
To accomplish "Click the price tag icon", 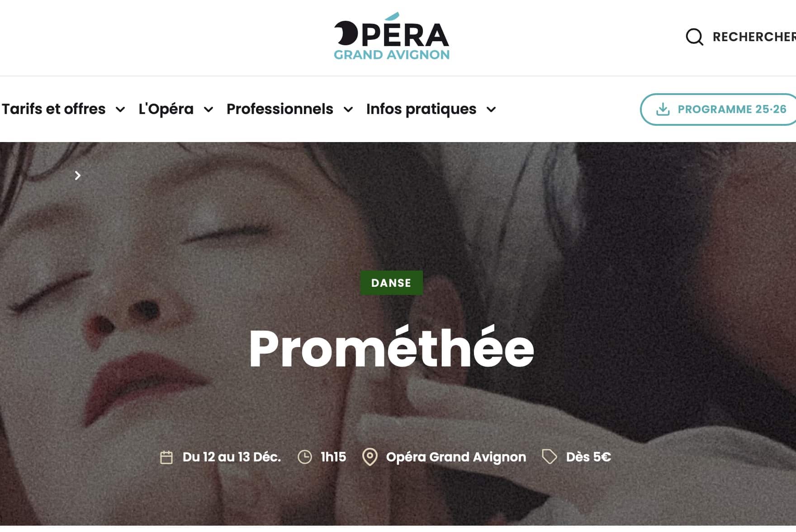I will pyautogui.click(x=550, y=457).
